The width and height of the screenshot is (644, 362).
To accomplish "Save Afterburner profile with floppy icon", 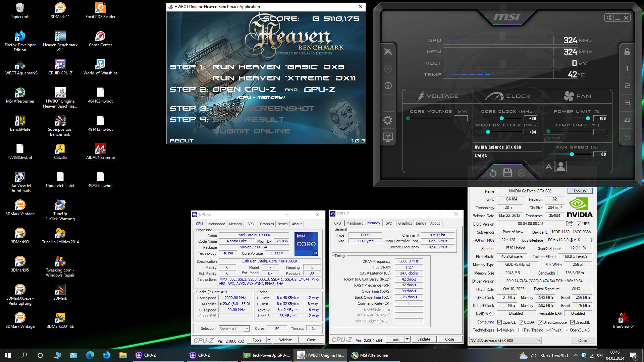I will pos(507,173).
